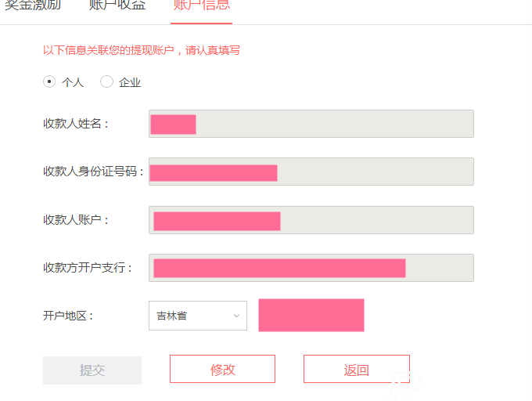Click the 收款人身份证号码: label
The image size is (532, 401).
tap(93, 172)
